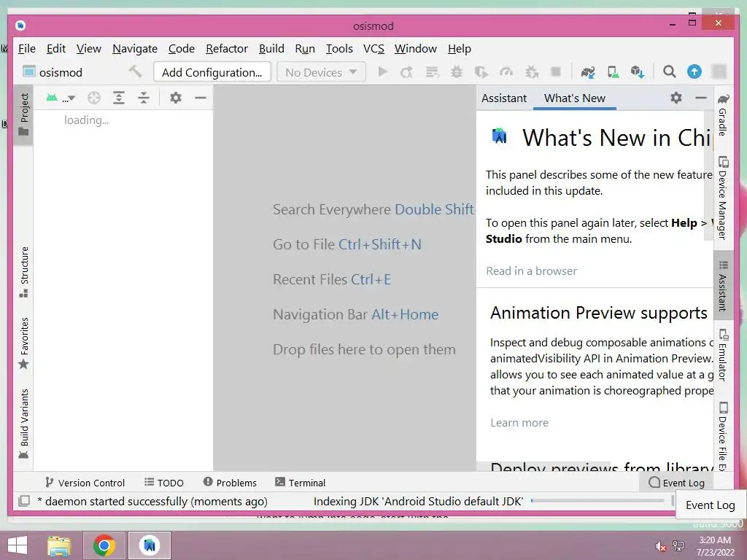The height and width of the screenshot is (560, 747).
Task: Open the Code menu
Action: click(x=181, y=49)
